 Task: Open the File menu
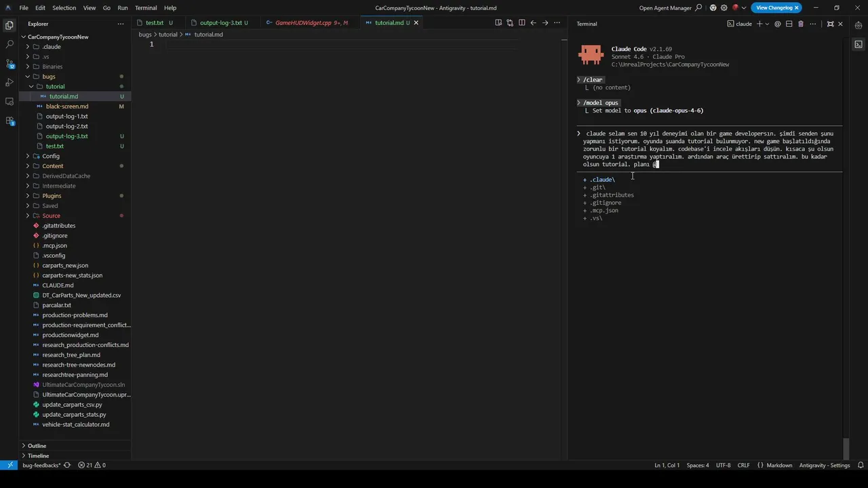pos(24,7)
